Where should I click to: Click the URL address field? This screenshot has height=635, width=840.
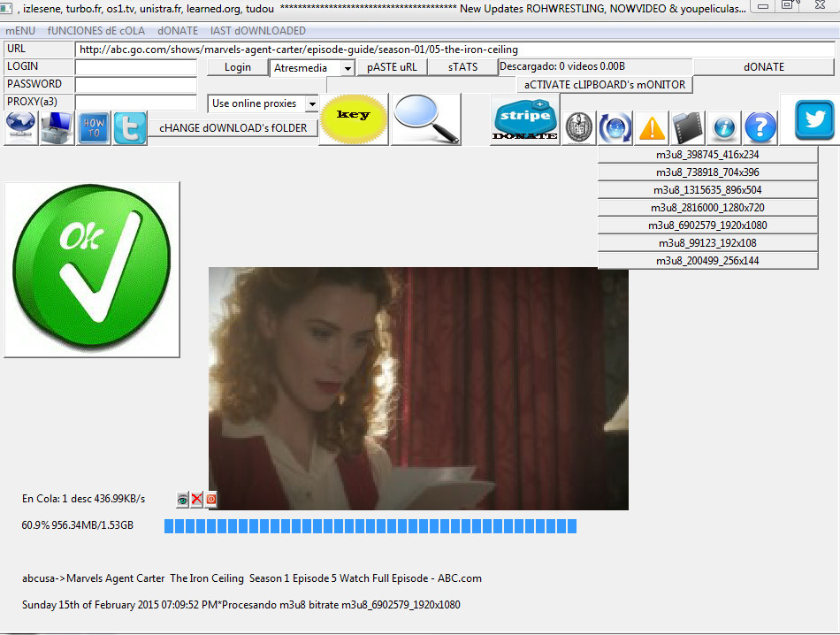tap(454, 50)
